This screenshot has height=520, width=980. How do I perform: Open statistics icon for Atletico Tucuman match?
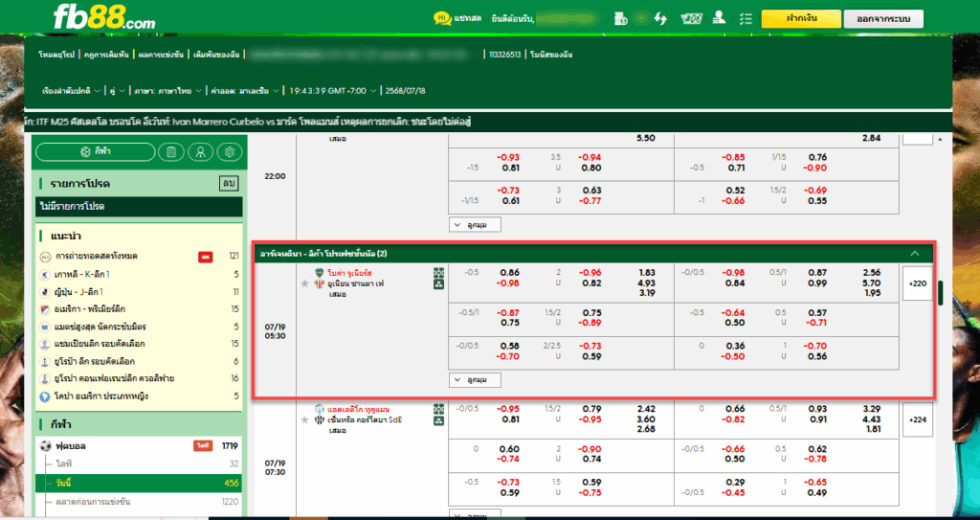438,420
